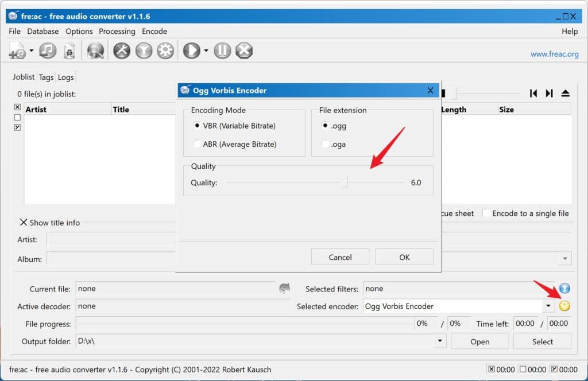
Task: Sort joblist by Artist column header
Action: [68, 110]
